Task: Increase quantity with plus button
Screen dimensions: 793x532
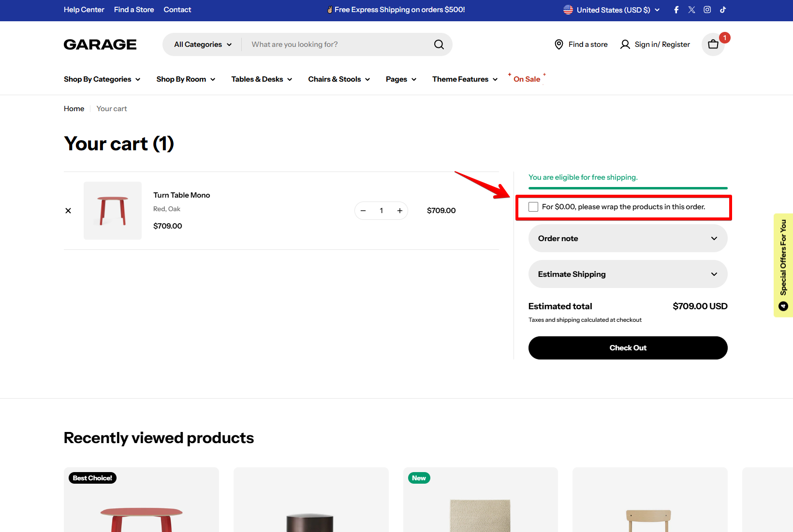Action: [400, 211]
